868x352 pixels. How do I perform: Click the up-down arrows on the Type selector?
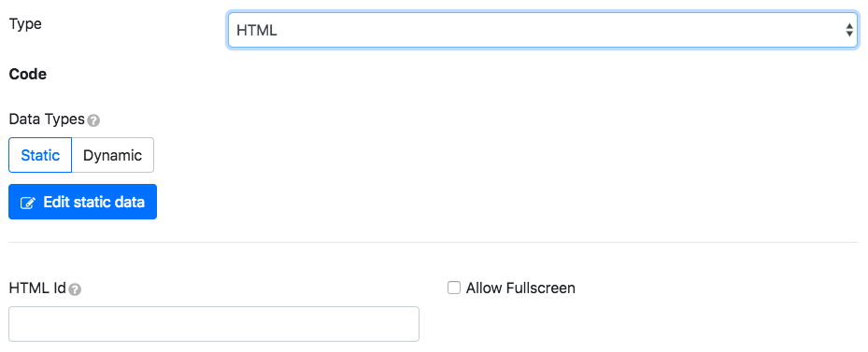(x=848, y=31)
